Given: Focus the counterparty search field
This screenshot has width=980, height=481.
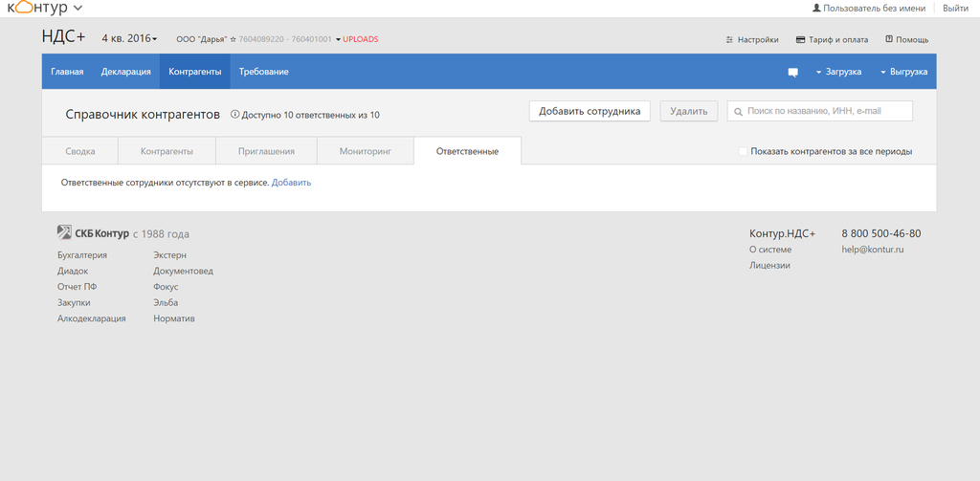Looking at the screenshot, I should coord(820,111).
